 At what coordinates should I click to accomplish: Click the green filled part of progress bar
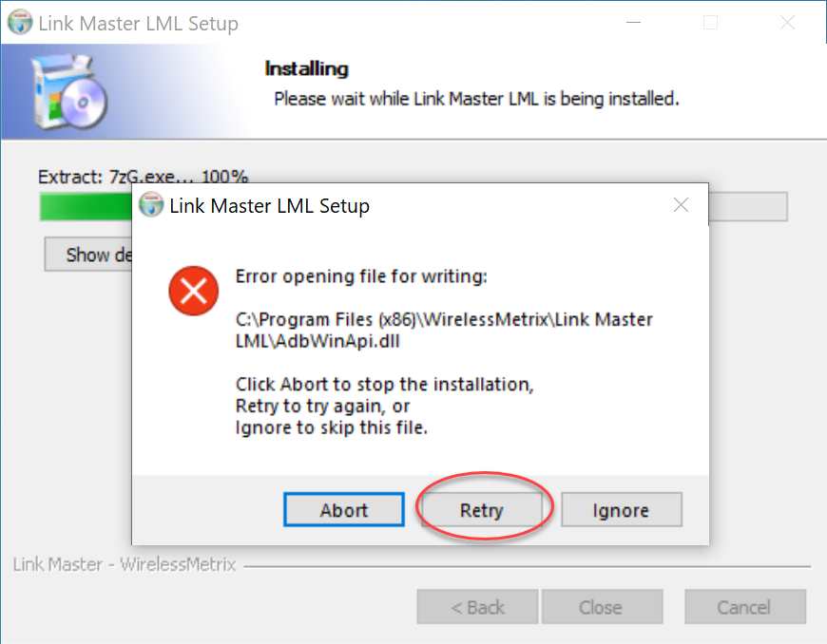coord(86,206)
